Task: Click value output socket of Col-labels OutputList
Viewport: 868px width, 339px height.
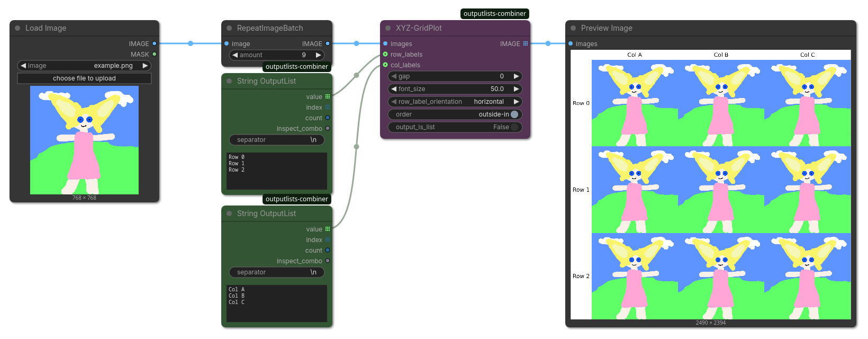Action: [328, 229]
